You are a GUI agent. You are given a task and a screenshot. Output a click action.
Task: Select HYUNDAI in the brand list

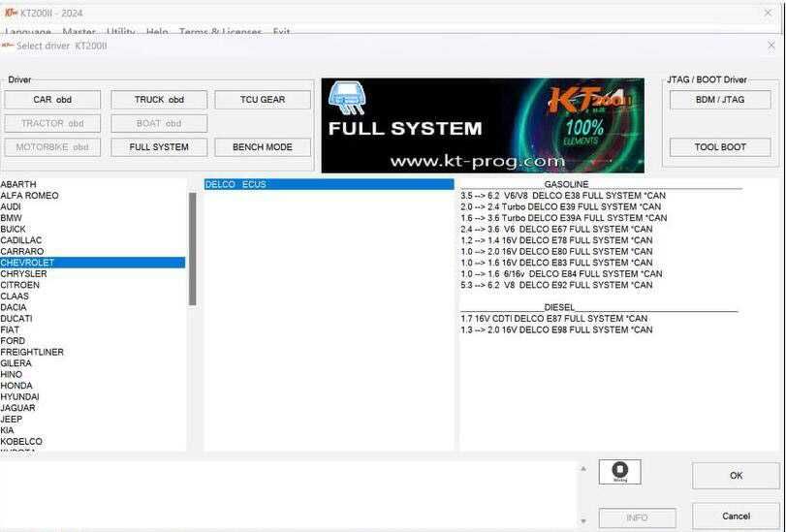pyautogui.click(x=93, y=396)
